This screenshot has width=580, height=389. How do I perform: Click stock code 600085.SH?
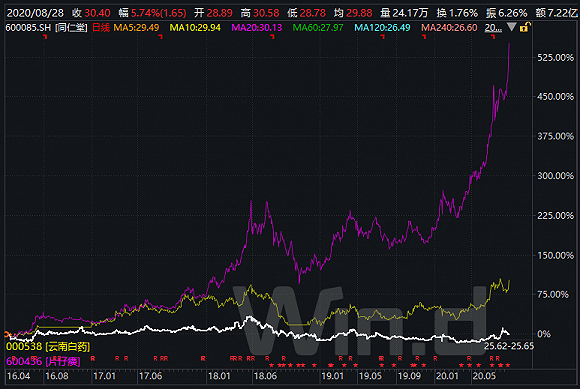(28, 28)
